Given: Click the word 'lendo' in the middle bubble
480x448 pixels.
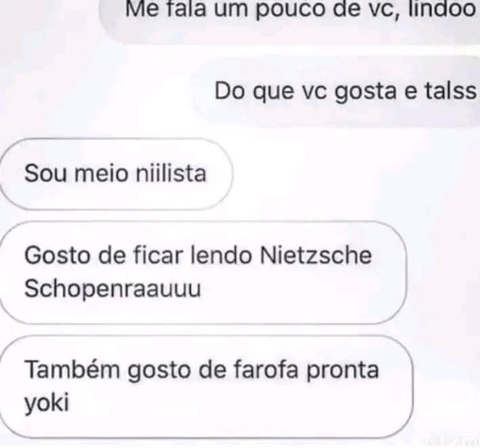Looking at the screenshot, I should click(221, 256).
